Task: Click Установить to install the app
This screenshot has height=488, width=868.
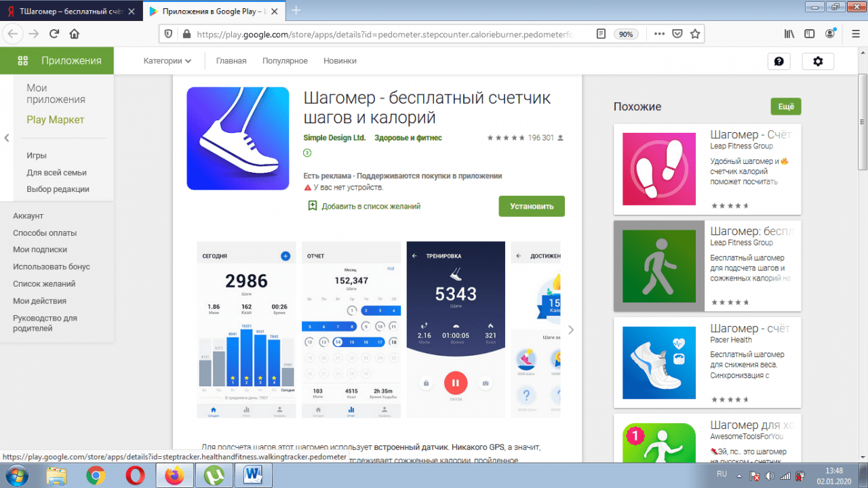Action: point(532,206)
